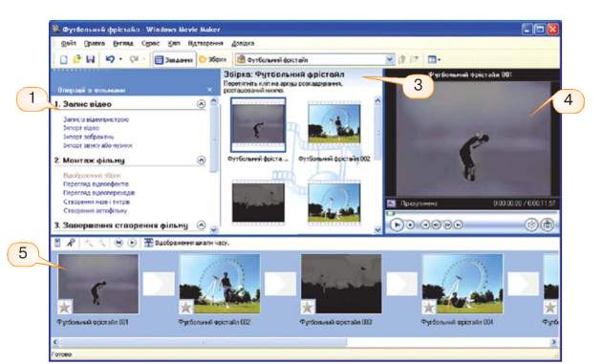Close the movie tasks pane with X
Viewport: 602px width, 364px height.
[209, 90]
